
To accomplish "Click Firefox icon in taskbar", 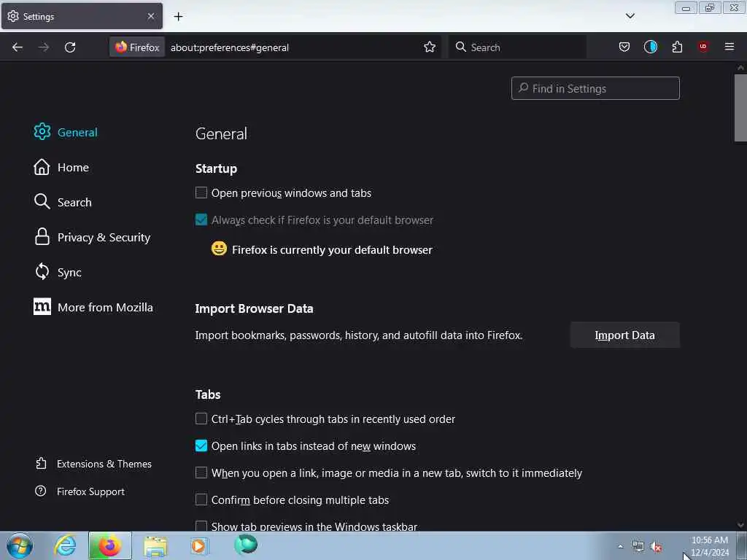I will pyautogui.click(x=109, y=545).
